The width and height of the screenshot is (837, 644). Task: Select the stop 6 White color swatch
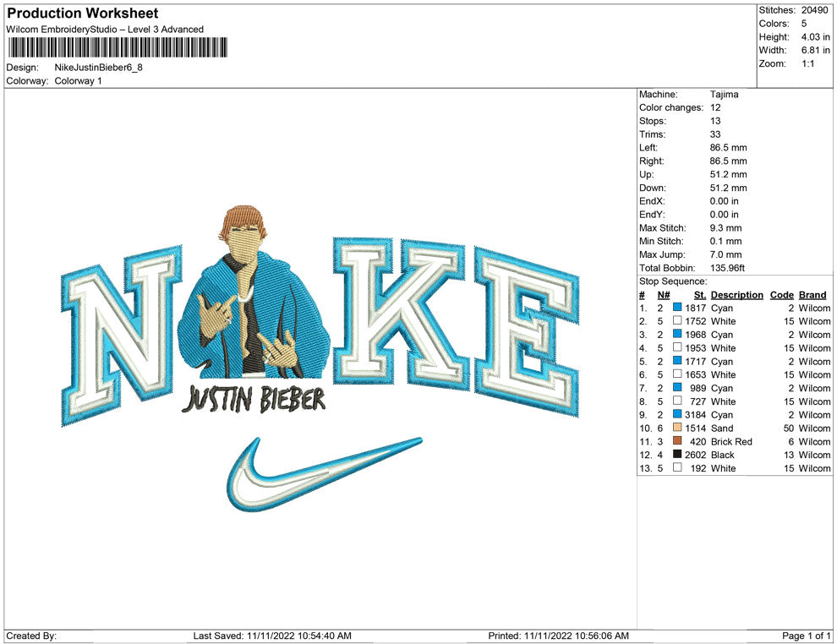tap(677, 374)
